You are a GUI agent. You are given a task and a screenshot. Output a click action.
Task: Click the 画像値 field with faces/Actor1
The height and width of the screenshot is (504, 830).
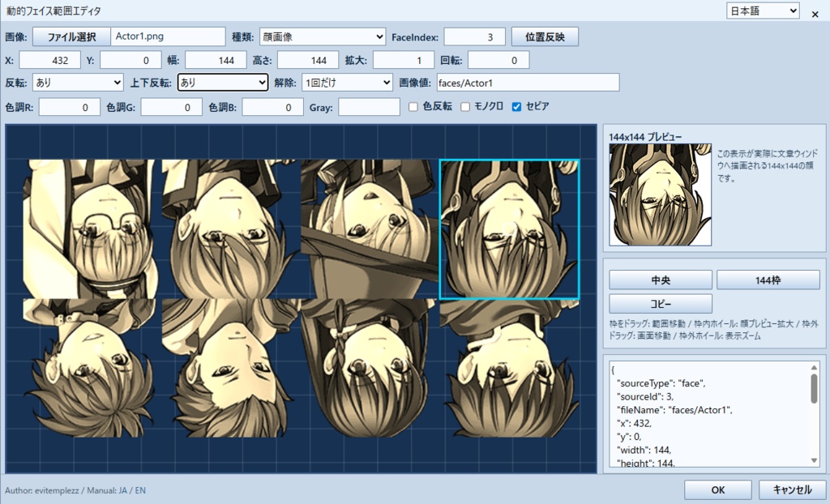[x=528, y=83]
